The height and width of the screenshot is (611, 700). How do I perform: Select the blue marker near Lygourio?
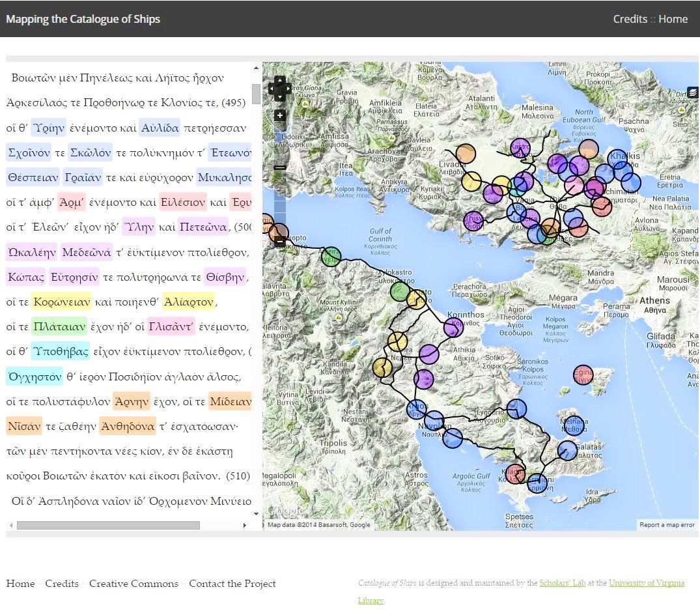pos(516,408)
